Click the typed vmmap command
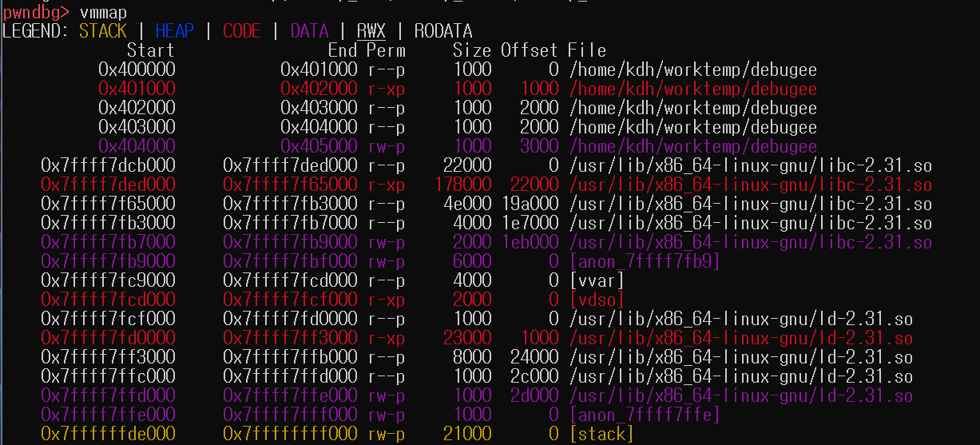The width and height of the screenshot is (980, 445). pos(102,12)
